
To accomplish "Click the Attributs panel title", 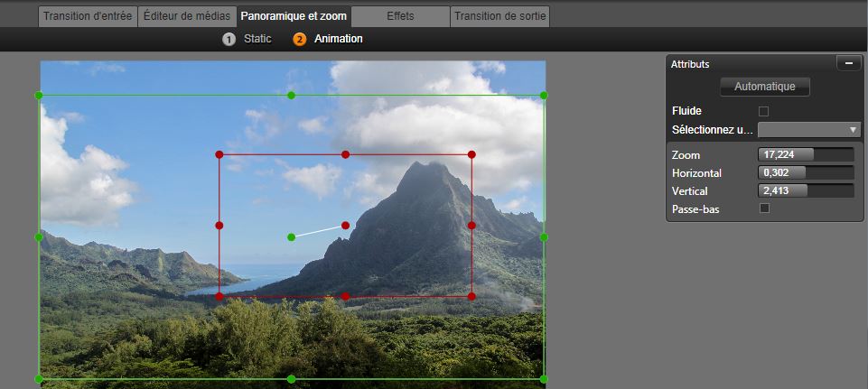I will point(690,64).
